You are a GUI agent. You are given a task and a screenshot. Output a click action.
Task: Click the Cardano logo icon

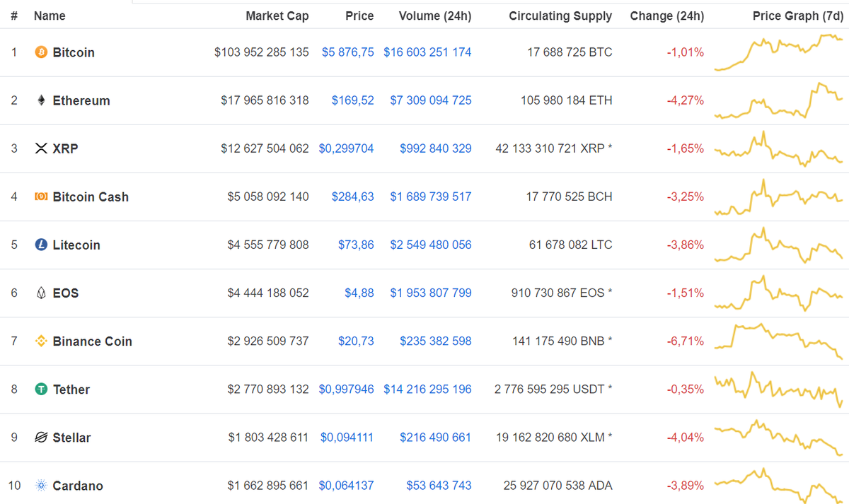click(41, 486)
